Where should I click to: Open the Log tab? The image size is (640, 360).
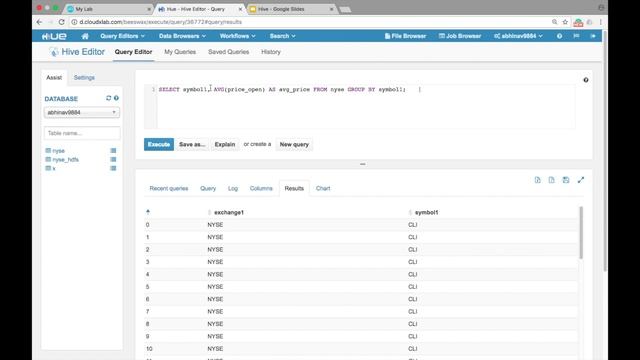coord(233,188)
